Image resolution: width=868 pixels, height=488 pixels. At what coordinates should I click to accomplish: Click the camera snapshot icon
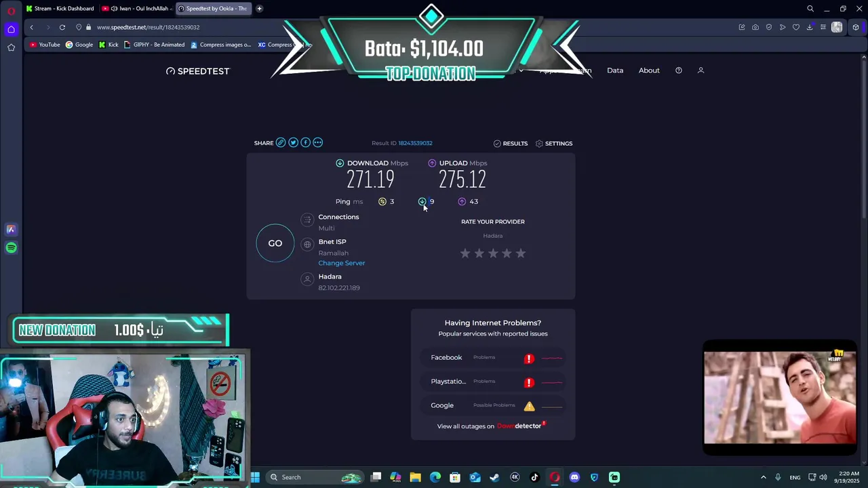(755, 27)
